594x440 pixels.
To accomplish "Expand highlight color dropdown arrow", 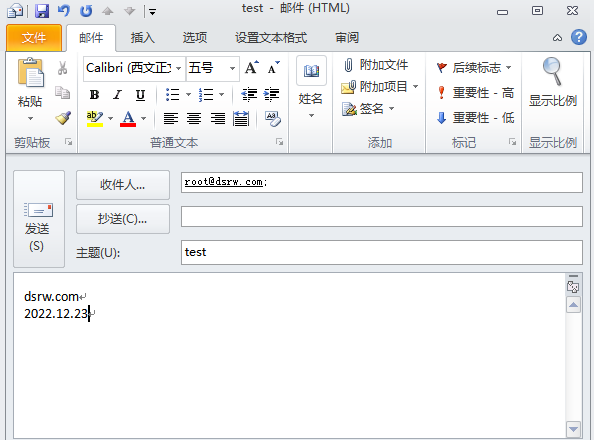I will click(x=110, y=119).
